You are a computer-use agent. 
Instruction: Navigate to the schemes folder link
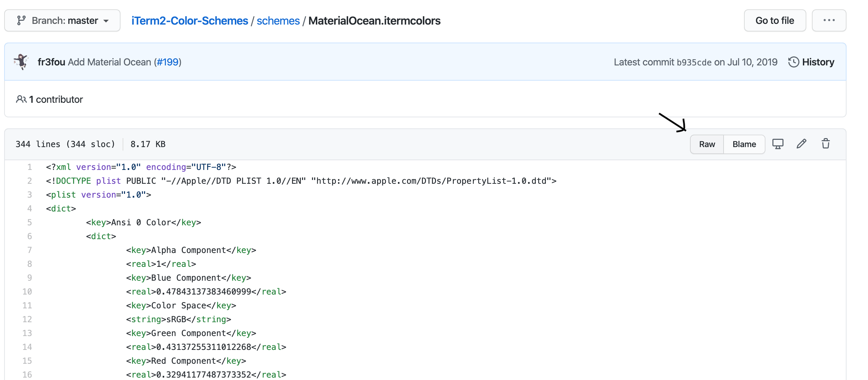(278, 21)
